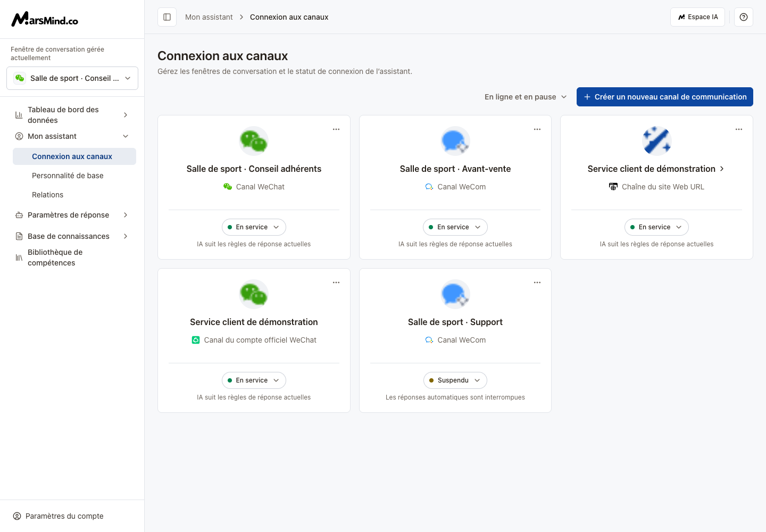Open Paramètres du compte
766x532 pixels.
59,516
